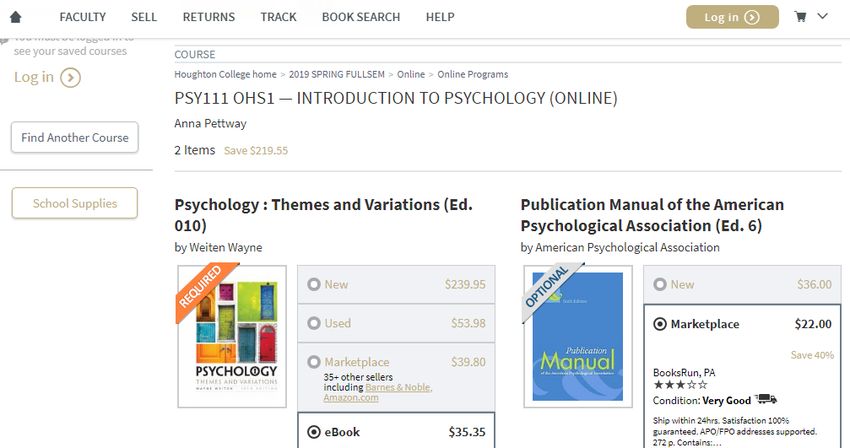Click course heading PSY111 OHS1
This screenshot has height=448, width=850.
click(396, 98)
